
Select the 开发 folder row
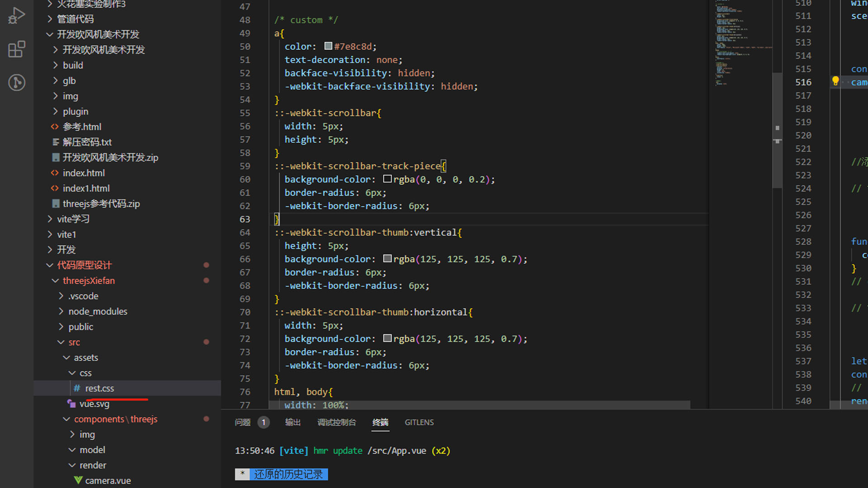tap(127, 250)
